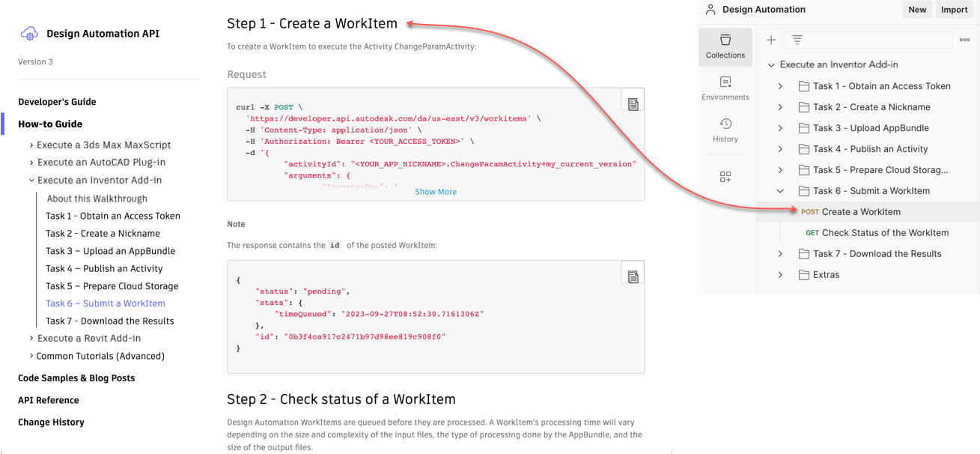Open Task 6 – Submit a WorkItem in docs
The width and height of the screenshot is (980, 454).
106,303
